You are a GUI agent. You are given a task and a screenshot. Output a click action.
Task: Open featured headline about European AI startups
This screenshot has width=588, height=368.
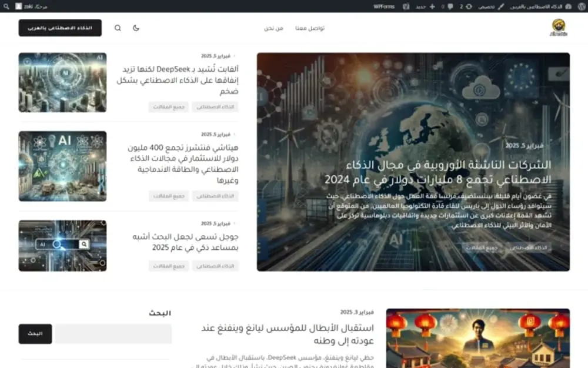pyautogui.click(x=438, y=172)
